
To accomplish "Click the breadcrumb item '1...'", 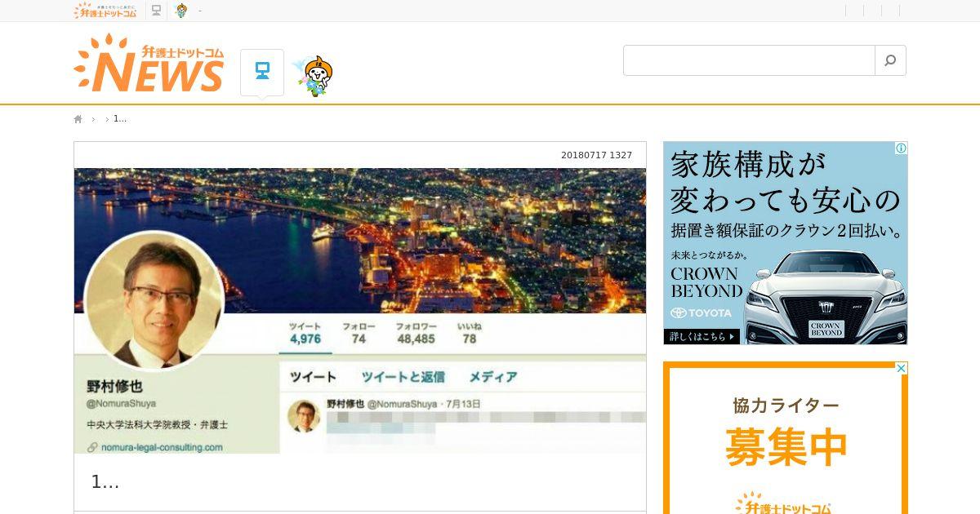I will [120, 119].
